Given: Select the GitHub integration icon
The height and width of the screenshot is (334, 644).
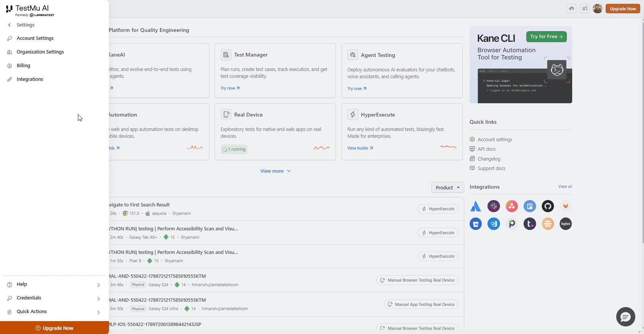Looking at the screenshot, I should (547, 206).
